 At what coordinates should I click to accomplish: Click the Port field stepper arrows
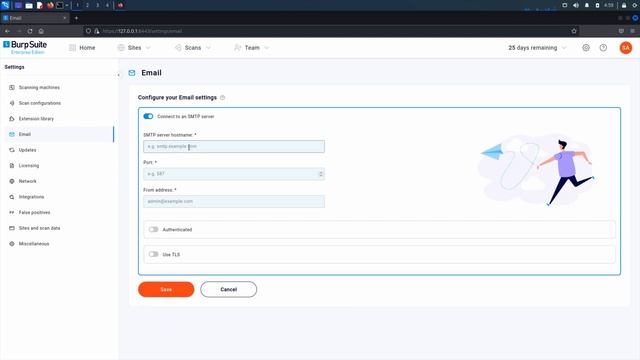click(x=321, y=174)
